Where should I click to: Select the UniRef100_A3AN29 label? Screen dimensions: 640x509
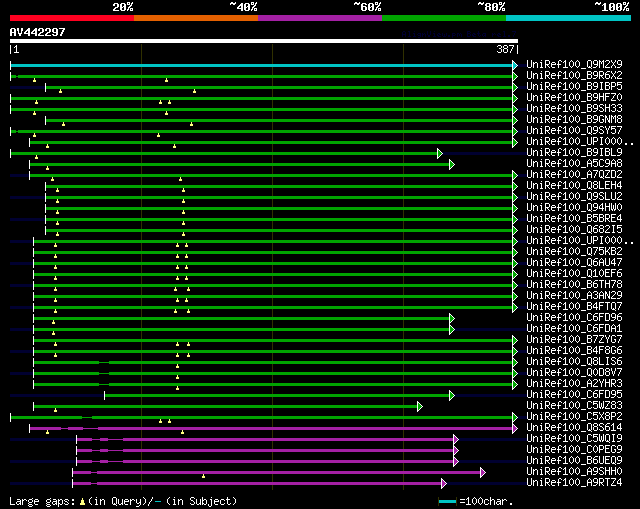(574, 296)
